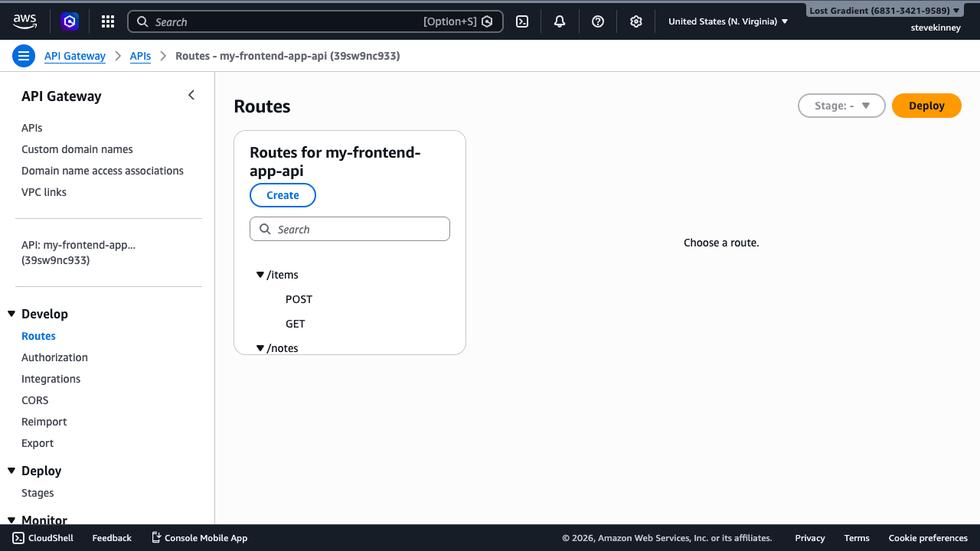This screenshot has width=980, height=551.
Task: Open the purple service shortcut icon
Action: click(x=70, y=21)
